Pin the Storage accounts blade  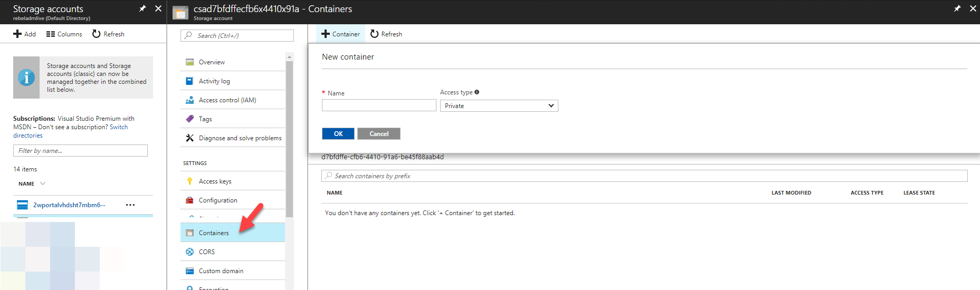pyautogui.click(x=142, y=8)
